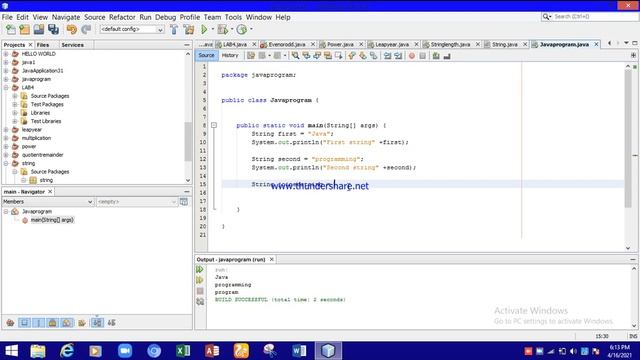Click the Redo toolbar icon
The width and height of the screenshot is (640, 360).
pyautogui.click(x=86, y=29)
